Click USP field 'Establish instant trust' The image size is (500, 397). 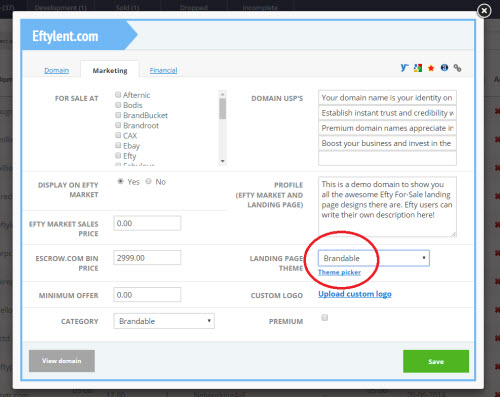[x=387, y=113]
